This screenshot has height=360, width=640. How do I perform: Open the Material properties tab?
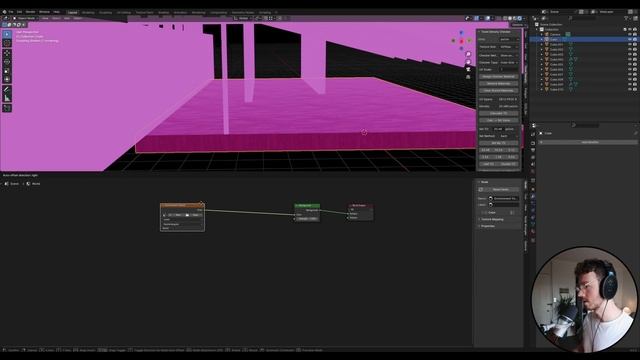coord(533,231)
